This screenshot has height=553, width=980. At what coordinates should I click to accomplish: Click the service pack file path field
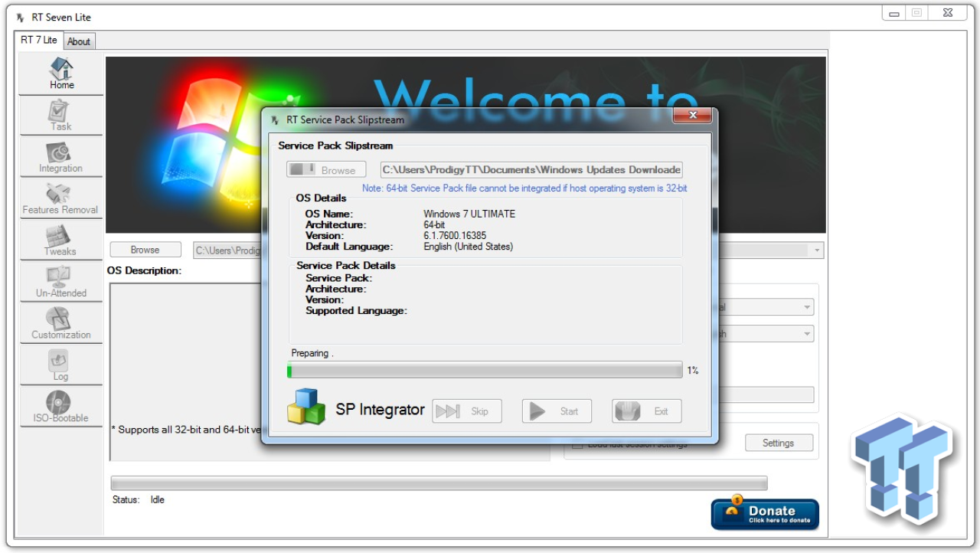point(532,170)
